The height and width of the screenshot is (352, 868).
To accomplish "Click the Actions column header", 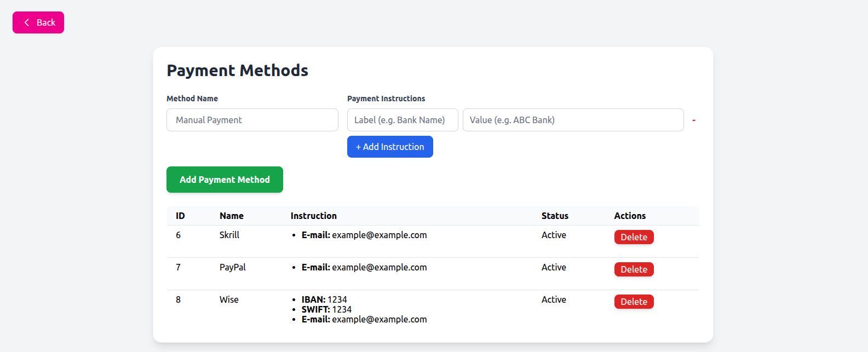I will 630,216.
